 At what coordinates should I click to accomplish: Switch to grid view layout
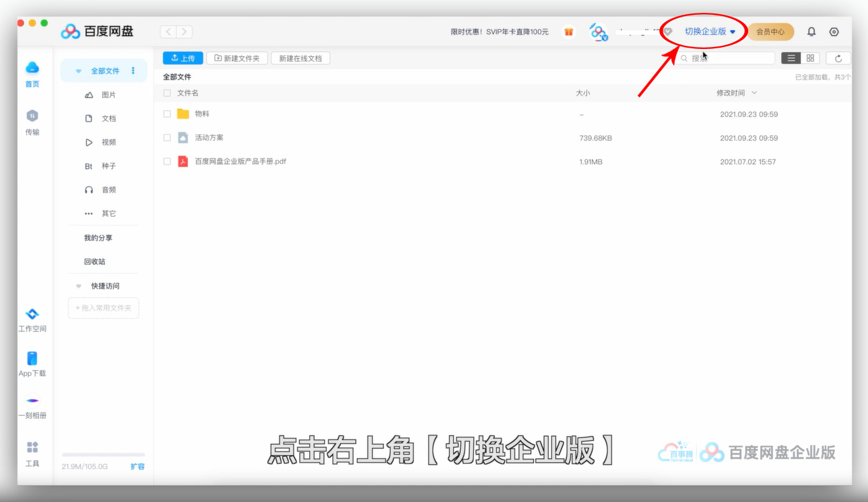[810, 58]
